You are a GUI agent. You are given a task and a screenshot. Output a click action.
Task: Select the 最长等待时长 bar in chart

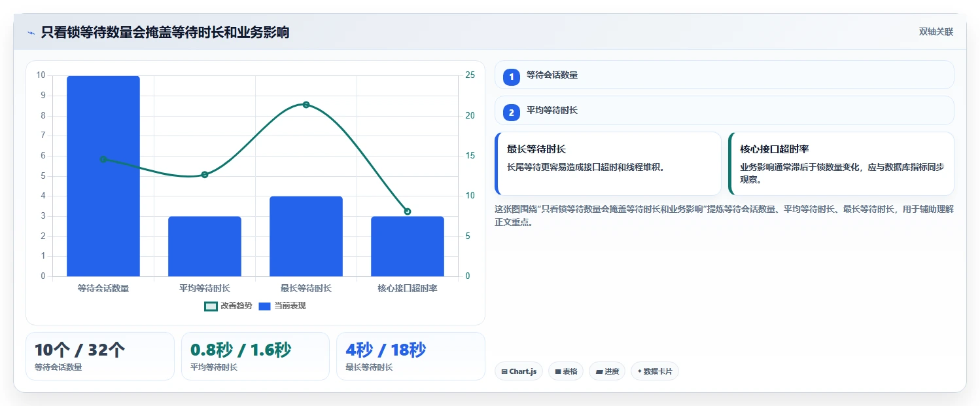(x=306, y=236)
